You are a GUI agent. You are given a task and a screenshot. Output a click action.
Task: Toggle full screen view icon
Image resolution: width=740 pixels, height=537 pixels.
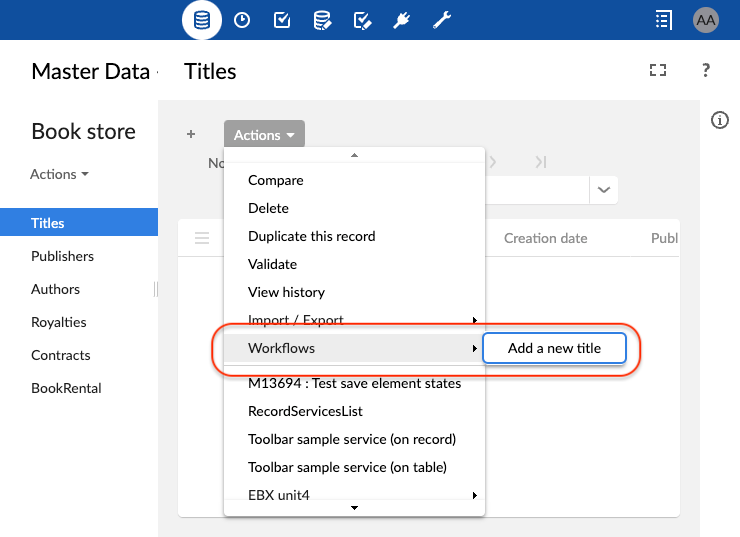click(657, 70)
